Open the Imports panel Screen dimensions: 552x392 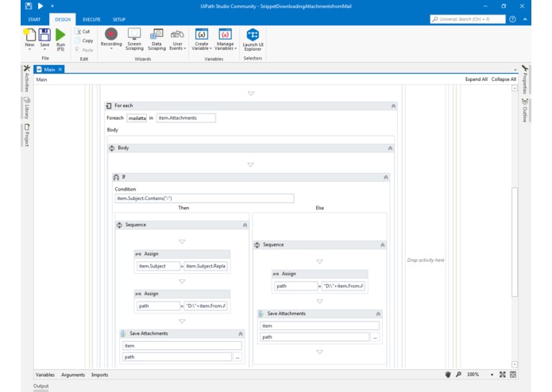click(99, 375)
